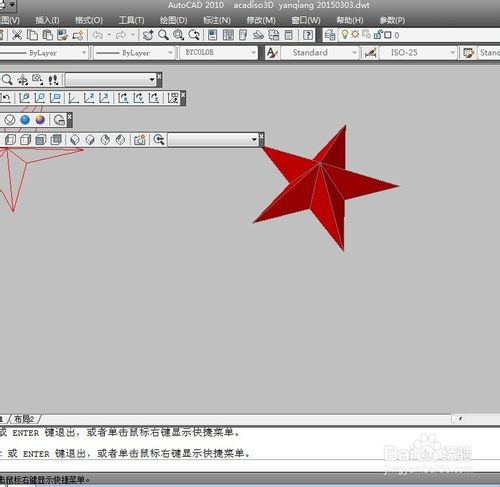This screenshot has height=487, width=500.
Task: Open the 参数(P) menu
Action: click(x=392, y=20)
